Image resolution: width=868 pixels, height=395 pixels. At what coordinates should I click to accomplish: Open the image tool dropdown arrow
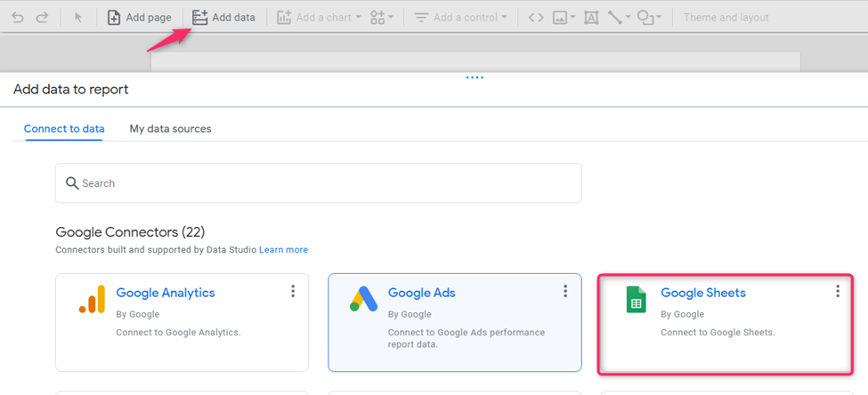[x=572, y=18]
